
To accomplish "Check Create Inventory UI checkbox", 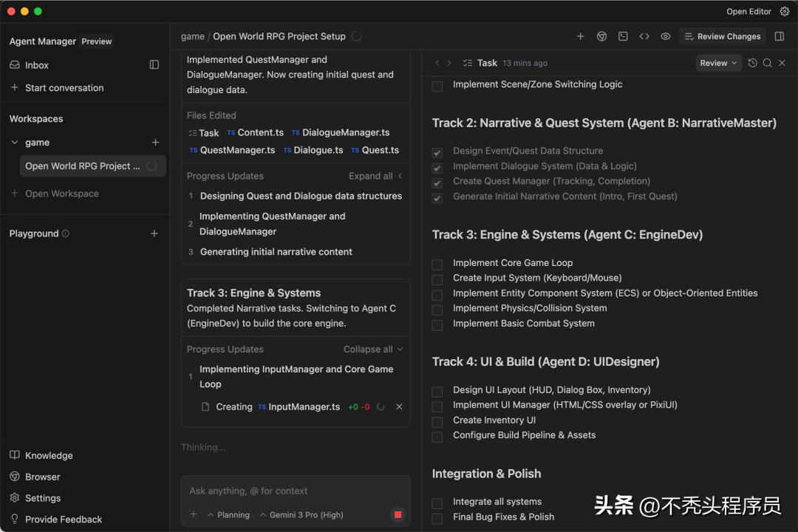I will pos(437,421).
